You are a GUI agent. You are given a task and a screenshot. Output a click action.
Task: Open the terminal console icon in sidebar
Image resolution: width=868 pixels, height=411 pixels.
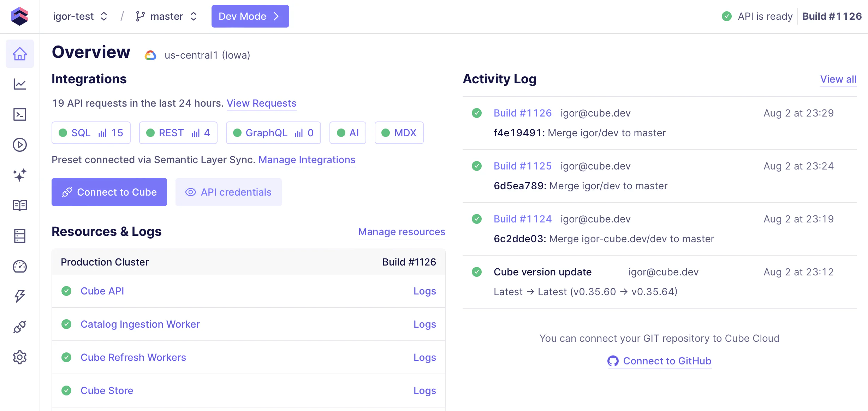(20, 114)
